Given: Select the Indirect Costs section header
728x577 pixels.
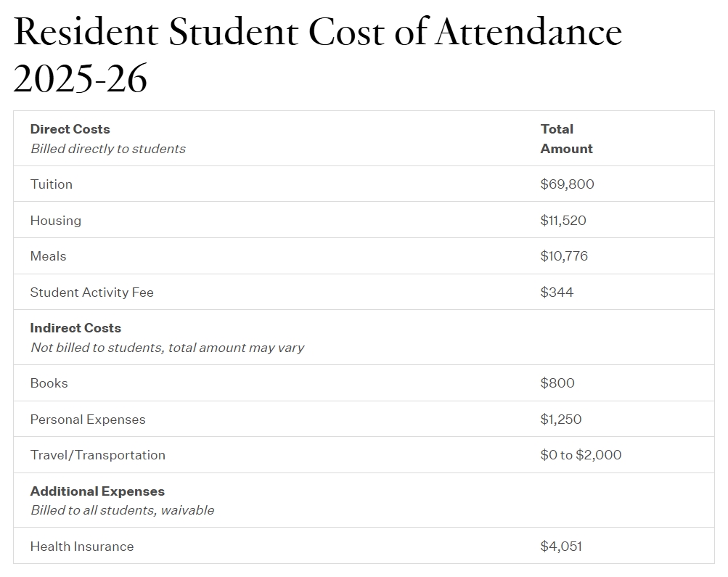Looking at the screenshot, I should tap(75, 328).
